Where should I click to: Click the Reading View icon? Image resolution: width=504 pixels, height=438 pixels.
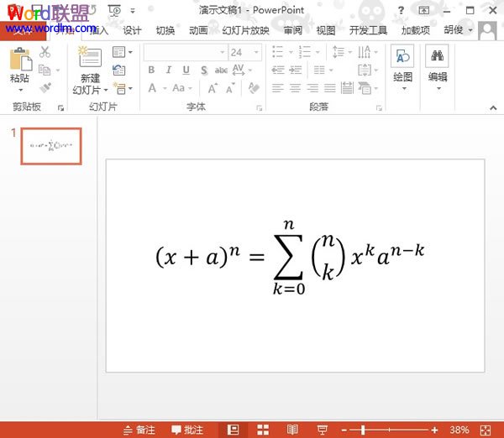[292, 430]
